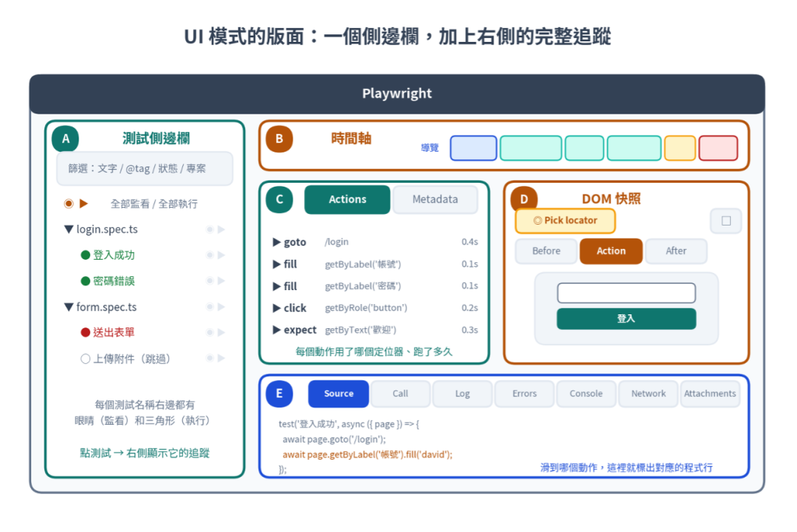Click the yellow block in the timeline
This screenshot has width=797, height=532.
tap(679, 148)
